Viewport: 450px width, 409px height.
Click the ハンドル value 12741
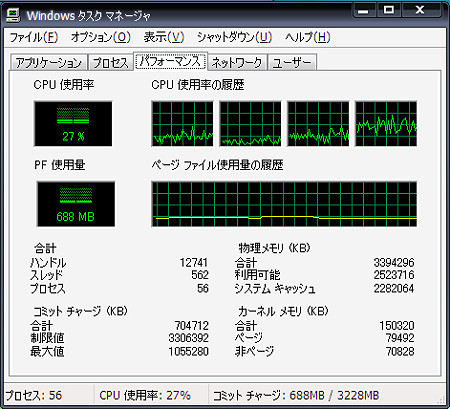(x=194, y=263)
